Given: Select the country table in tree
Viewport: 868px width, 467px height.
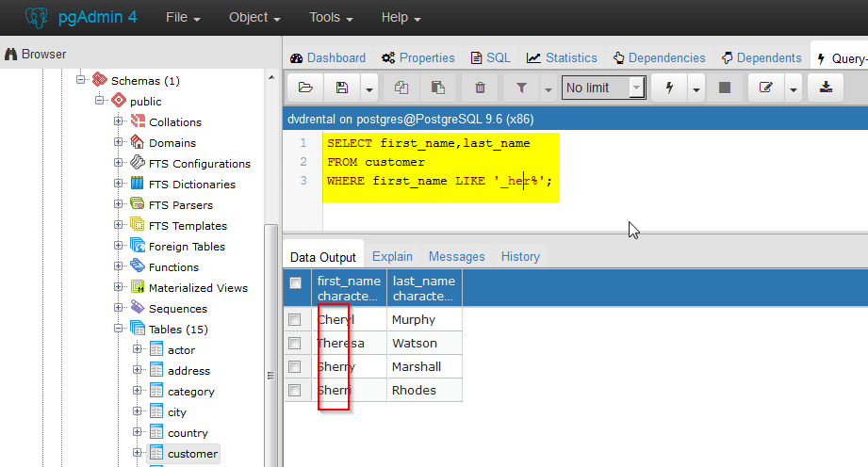Looking at the screenshot, I should pos(188,433).
